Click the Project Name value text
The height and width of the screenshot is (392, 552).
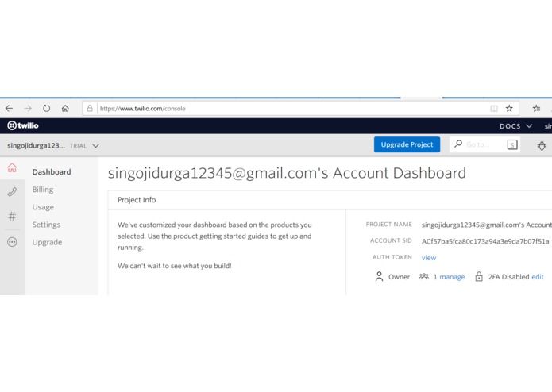click(x=487, y=225)
